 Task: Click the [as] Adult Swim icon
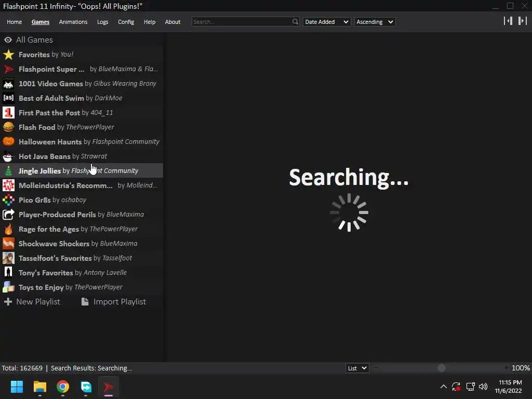8,98
